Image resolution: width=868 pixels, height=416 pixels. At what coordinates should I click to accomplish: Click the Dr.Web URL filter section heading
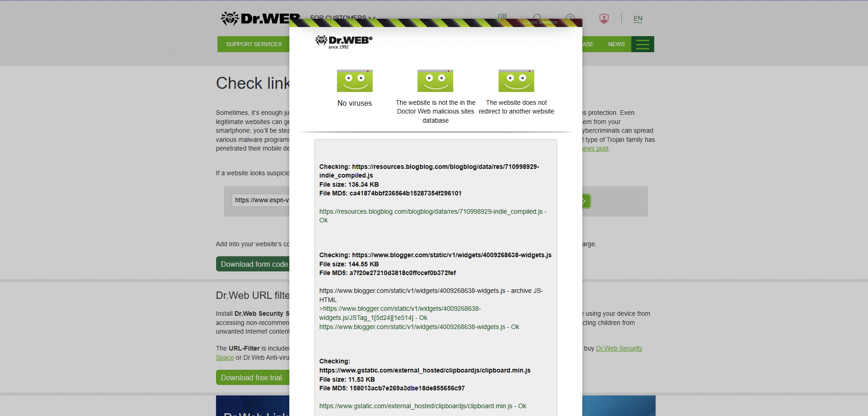coord(253,296)
